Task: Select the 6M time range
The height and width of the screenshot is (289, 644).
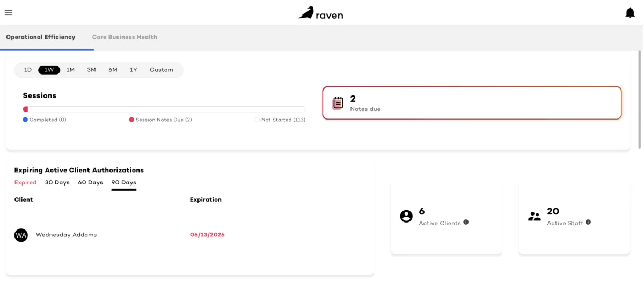Action: click(113, 70)
